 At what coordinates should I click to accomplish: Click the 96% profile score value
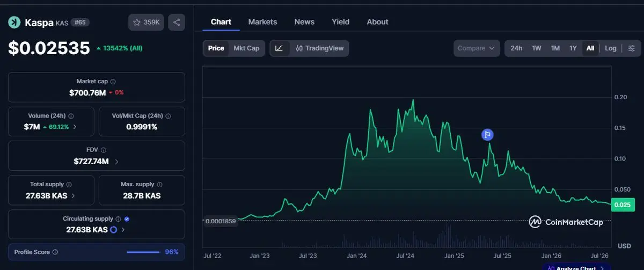[172, 252]
